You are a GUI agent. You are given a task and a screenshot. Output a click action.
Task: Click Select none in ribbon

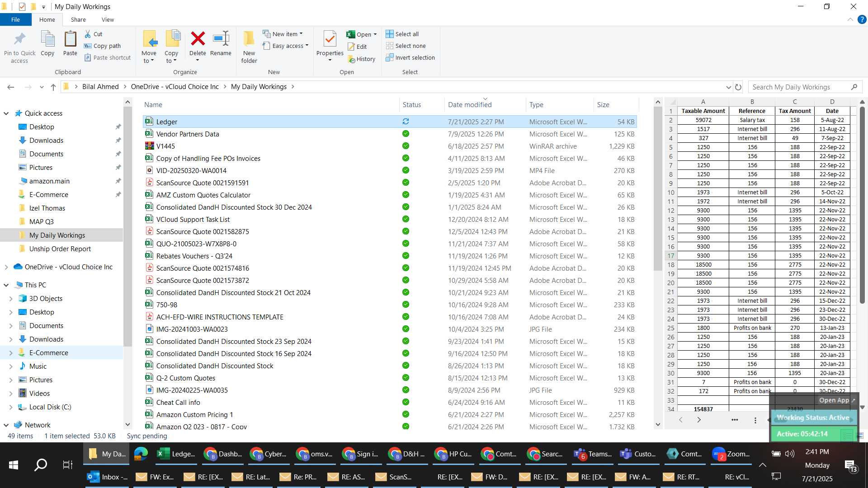(406, 46)
